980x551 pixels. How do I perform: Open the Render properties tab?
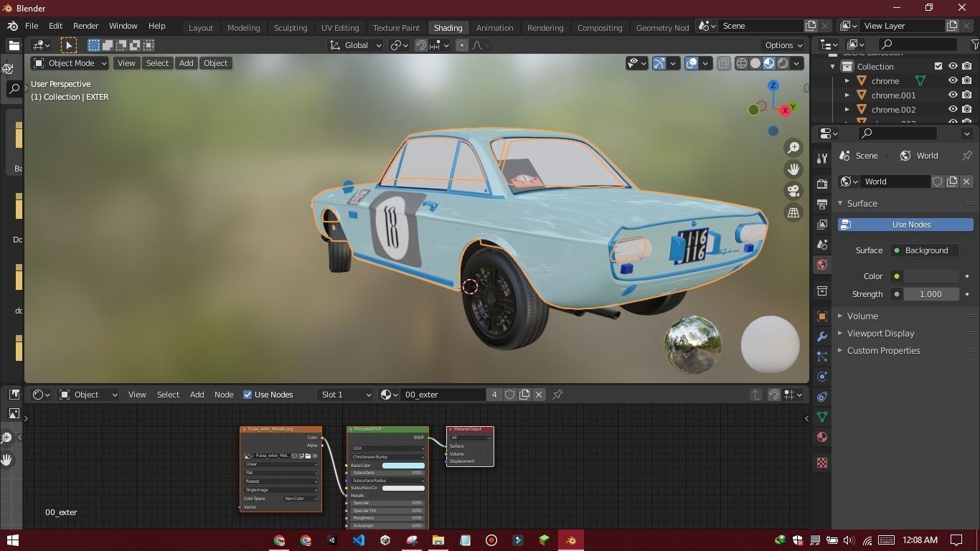[822, 184]
